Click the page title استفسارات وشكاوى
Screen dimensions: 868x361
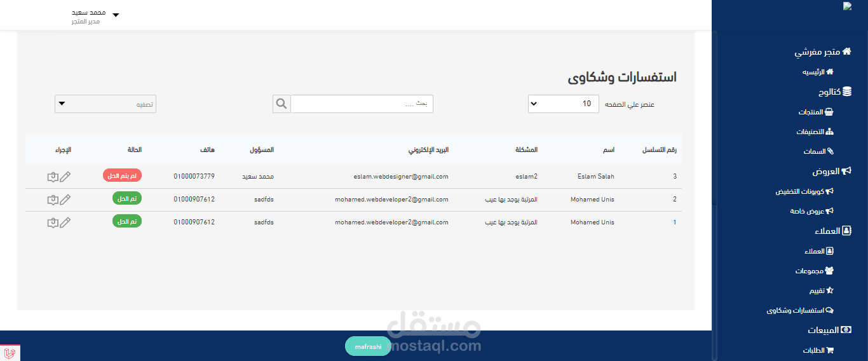pos(622,77)
